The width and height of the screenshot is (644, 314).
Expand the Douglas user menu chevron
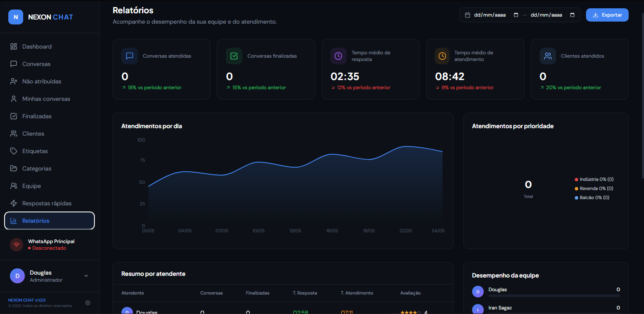[86, 276]
